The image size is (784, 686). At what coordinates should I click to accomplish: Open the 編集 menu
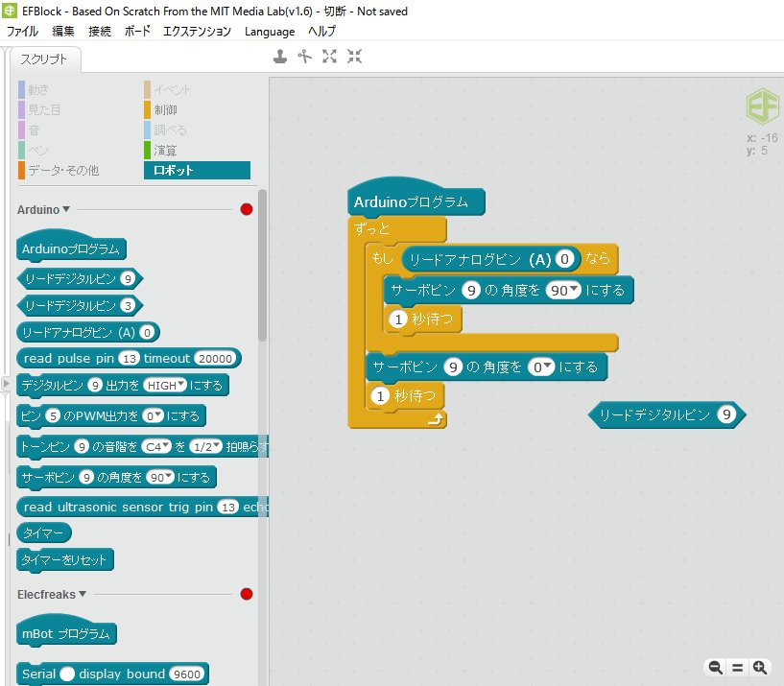(63, 31)
